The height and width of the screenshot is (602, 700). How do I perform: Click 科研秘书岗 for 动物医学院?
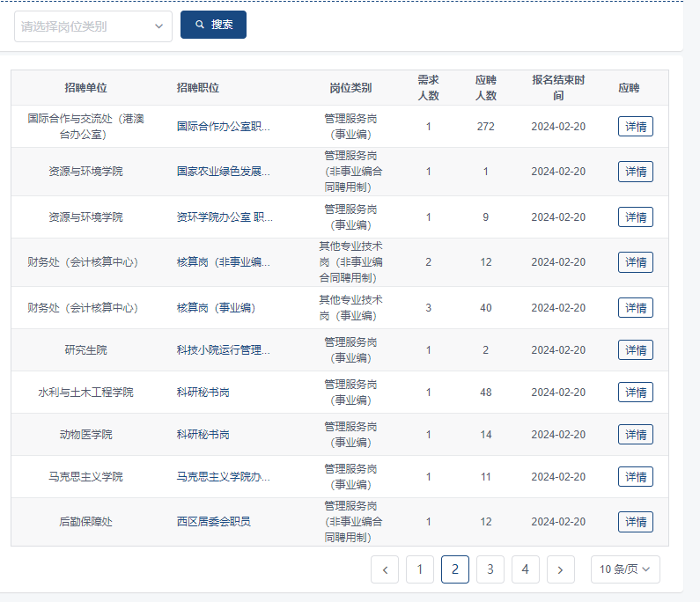203,434
